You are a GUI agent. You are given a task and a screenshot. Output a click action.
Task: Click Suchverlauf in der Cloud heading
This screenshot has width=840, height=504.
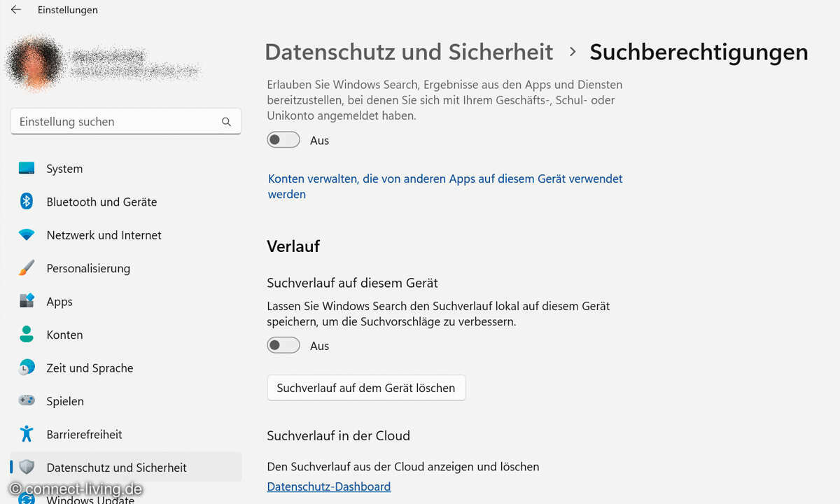click(338, 435)
